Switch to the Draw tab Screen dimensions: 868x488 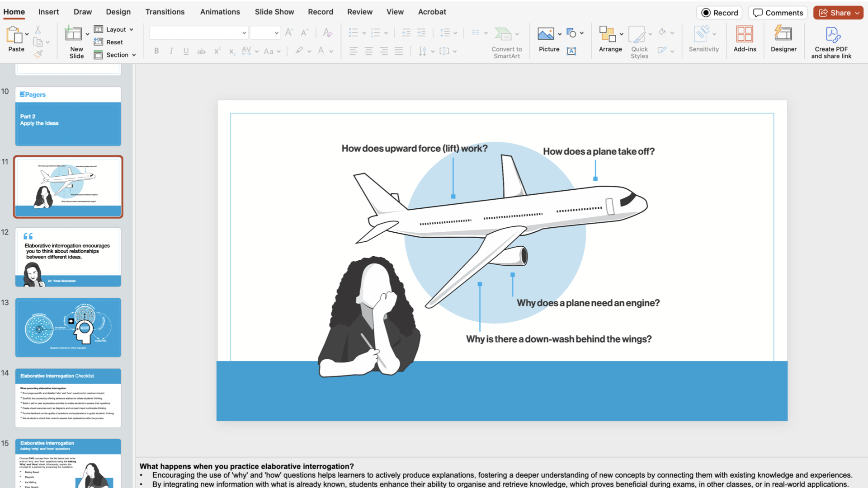click(83, 12)
